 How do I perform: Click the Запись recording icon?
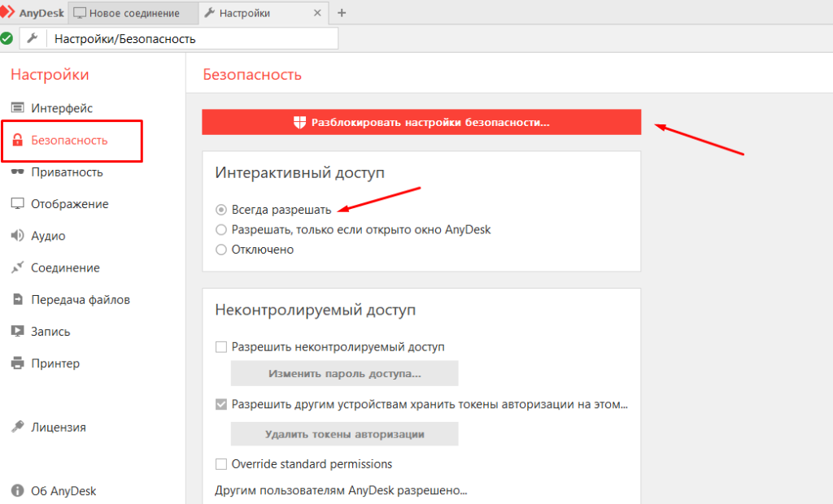[18, 331]
